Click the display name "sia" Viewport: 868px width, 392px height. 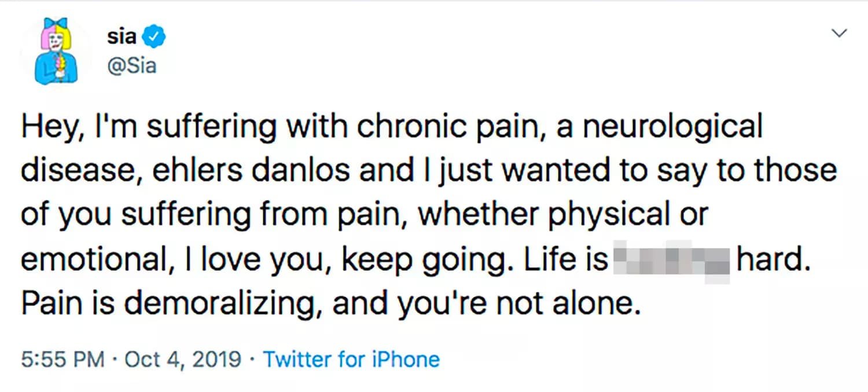[122, 38]
